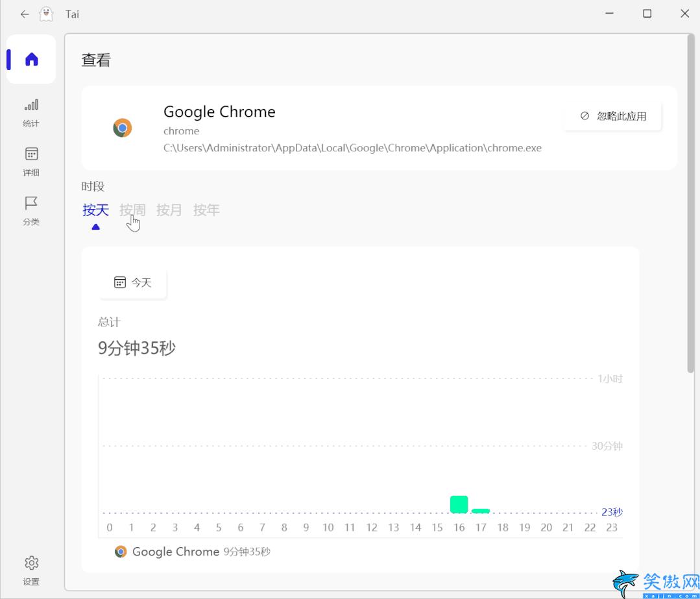Click the legend entry Google Chrome 9分钟35秒
Viewport: 700px width, 599px height.
pos(193,552)
